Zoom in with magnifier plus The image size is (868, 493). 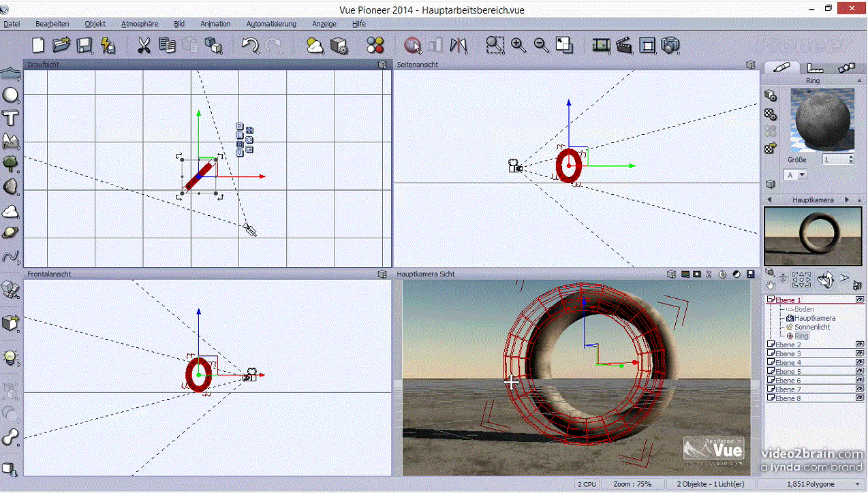click(x=518, y=45)
